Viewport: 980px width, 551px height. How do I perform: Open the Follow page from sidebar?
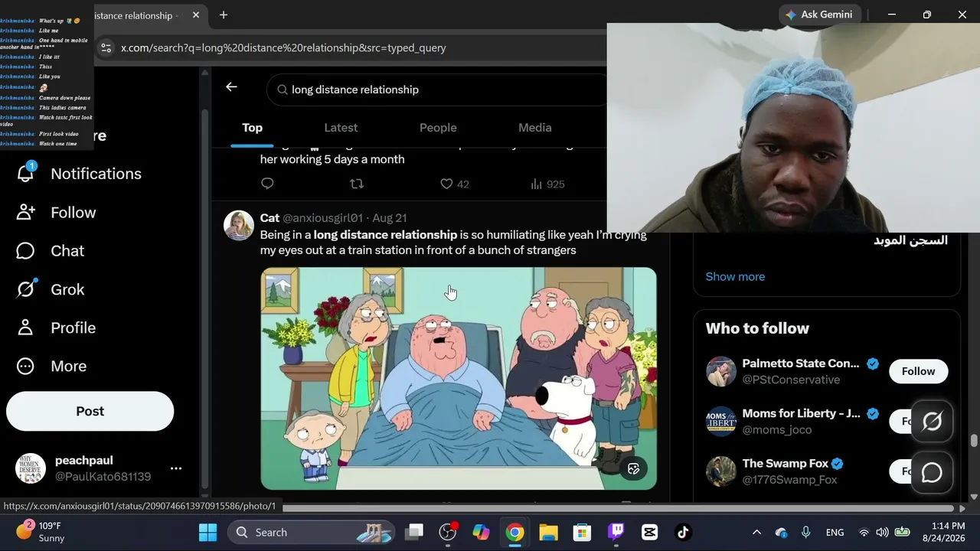[56, 213]
